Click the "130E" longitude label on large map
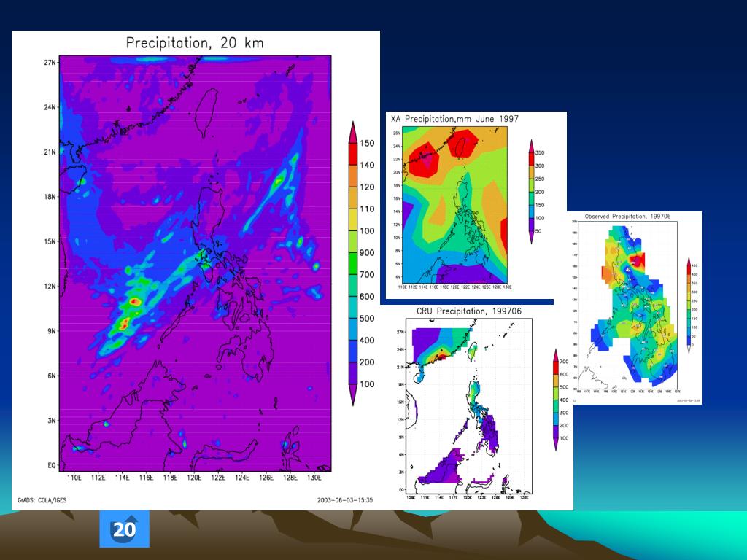Screen dimensions: 747x560 [314, 478]
